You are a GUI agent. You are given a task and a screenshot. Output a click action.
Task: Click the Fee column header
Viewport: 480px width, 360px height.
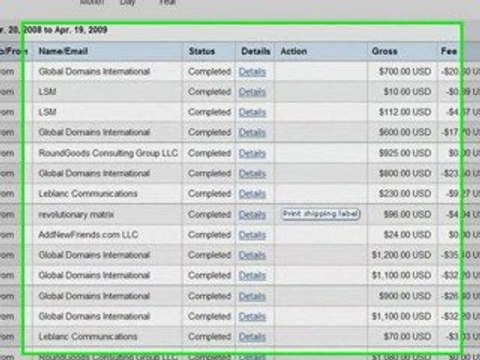coord(449,51)
